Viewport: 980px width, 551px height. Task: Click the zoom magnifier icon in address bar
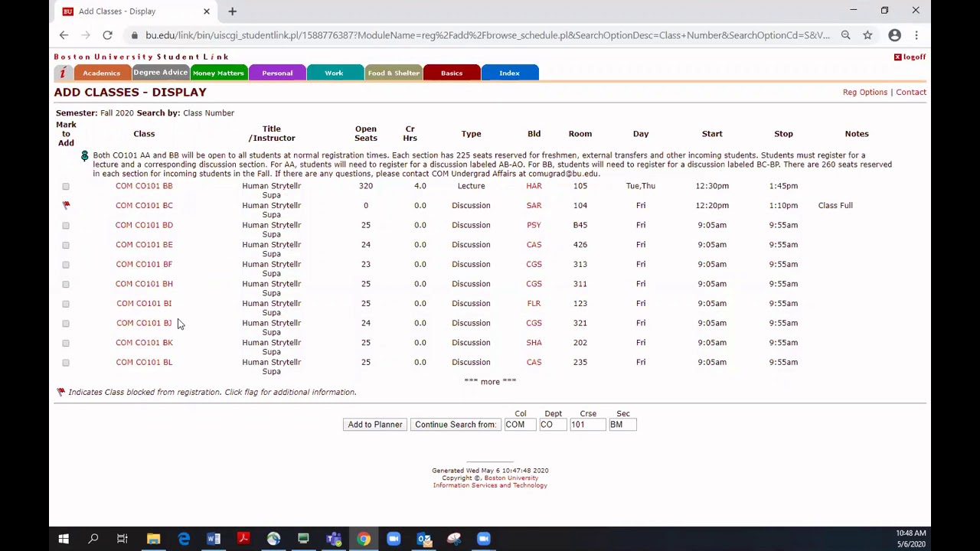pos(845,35)
